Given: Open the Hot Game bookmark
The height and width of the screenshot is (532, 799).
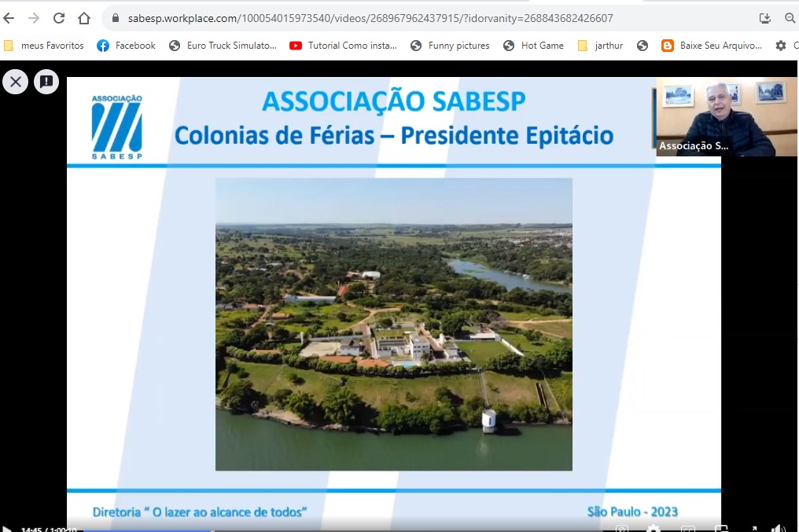Looking at the screenshot, I should click(533, 46).
